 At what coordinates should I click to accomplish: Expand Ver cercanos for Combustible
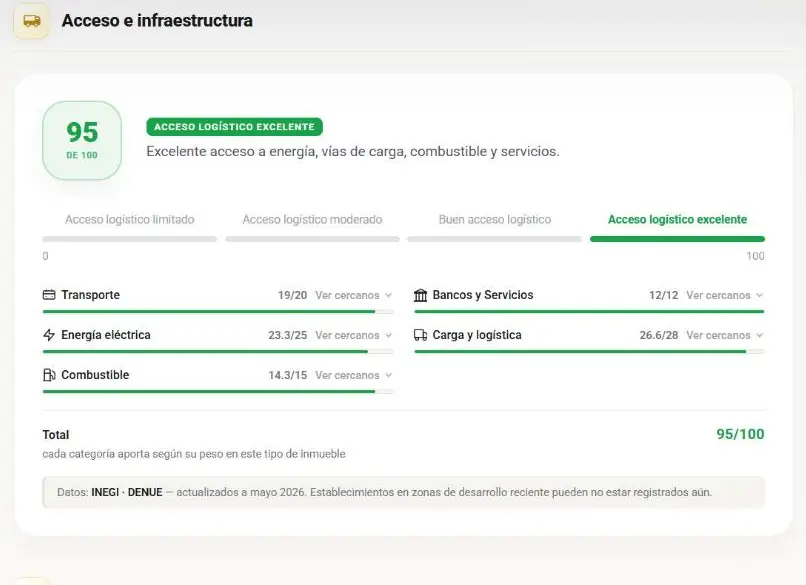click(354, 375)
